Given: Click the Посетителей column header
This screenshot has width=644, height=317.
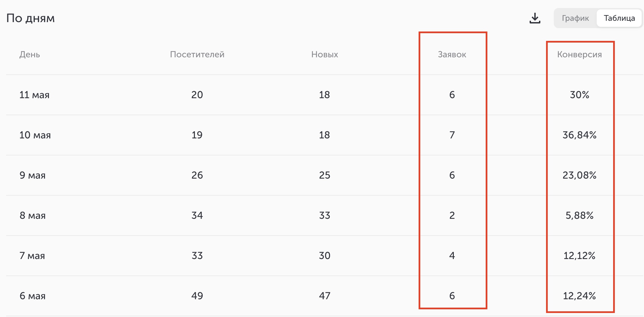Looking at the screenshot, I should pos(197,54).
